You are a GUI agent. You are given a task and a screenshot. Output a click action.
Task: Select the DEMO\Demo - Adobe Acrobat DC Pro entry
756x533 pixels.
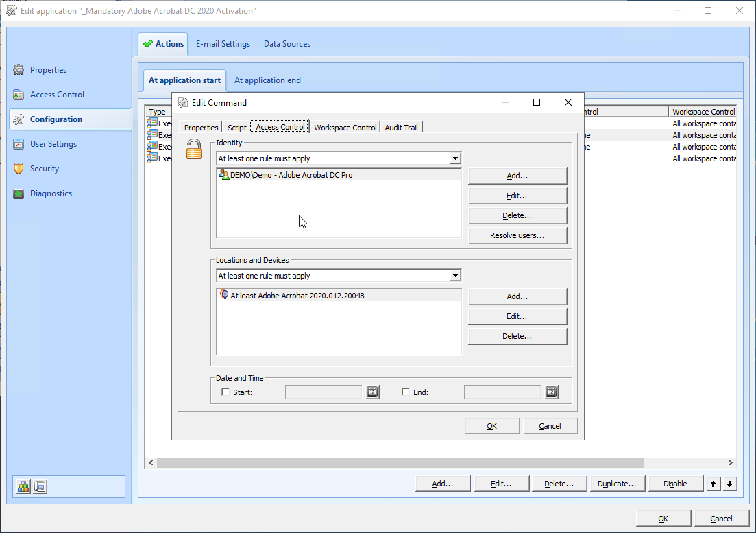point(291,175)
